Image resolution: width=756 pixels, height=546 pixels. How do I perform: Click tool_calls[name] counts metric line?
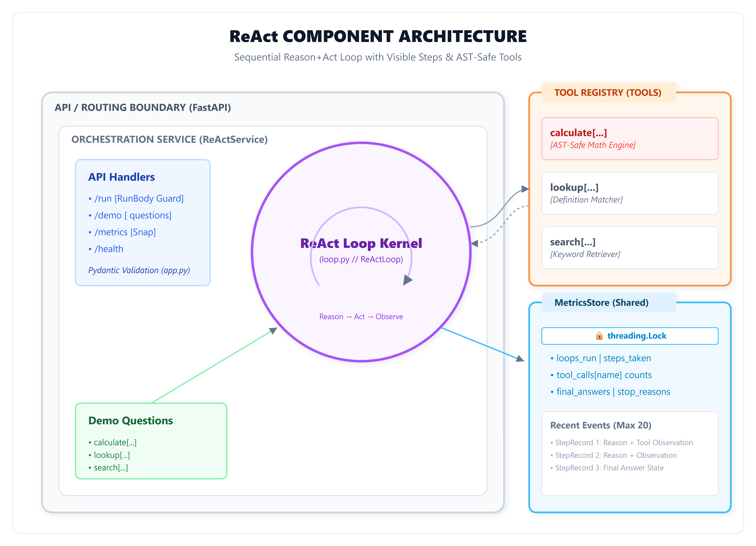pyautogui.click(x=601, y=375)
